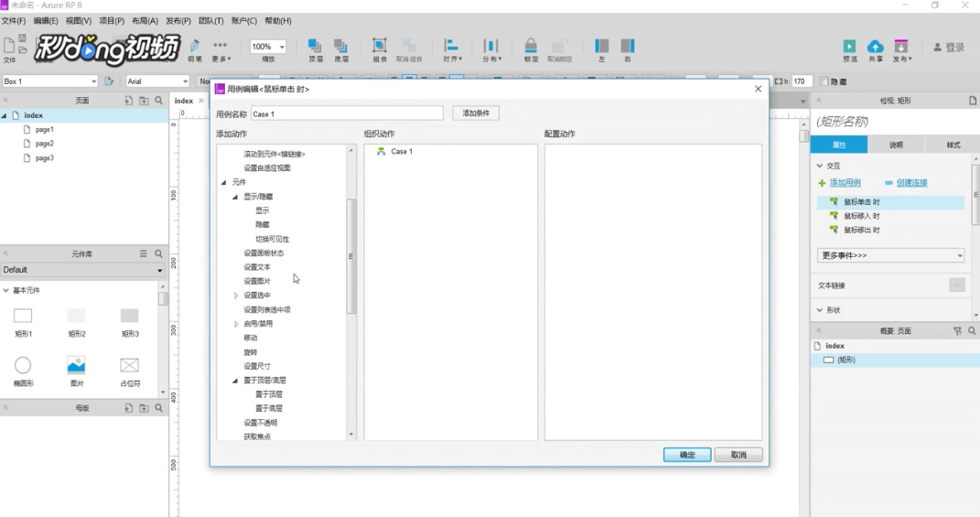
Task: Collapse the 基本元件 group
Action: tap(5, 290)
